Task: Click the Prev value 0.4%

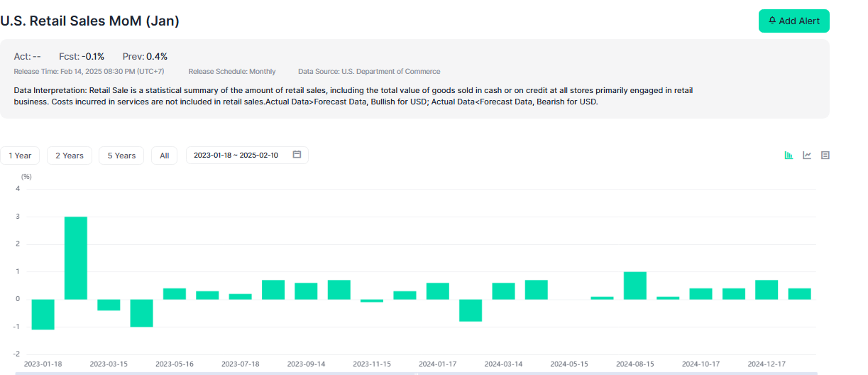Action: (156, 56)
